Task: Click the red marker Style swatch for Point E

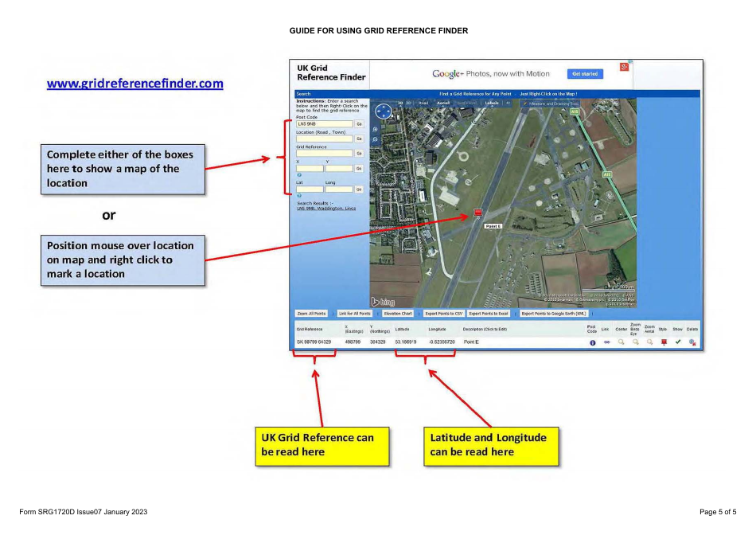Action: click(664, 342)
